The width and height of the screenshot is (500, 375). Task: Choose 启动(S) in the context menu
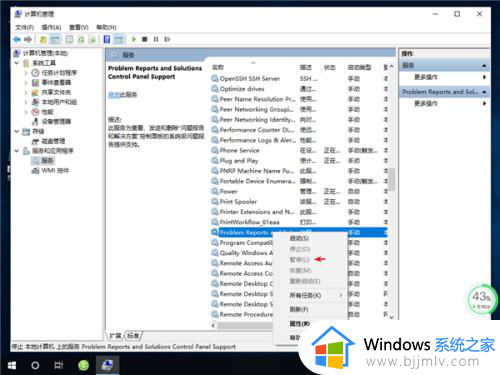299,238
